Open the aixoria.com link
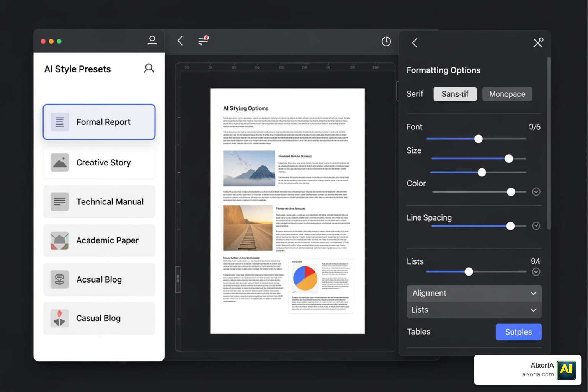Screen dimensions: 588x392 point(538,374)
